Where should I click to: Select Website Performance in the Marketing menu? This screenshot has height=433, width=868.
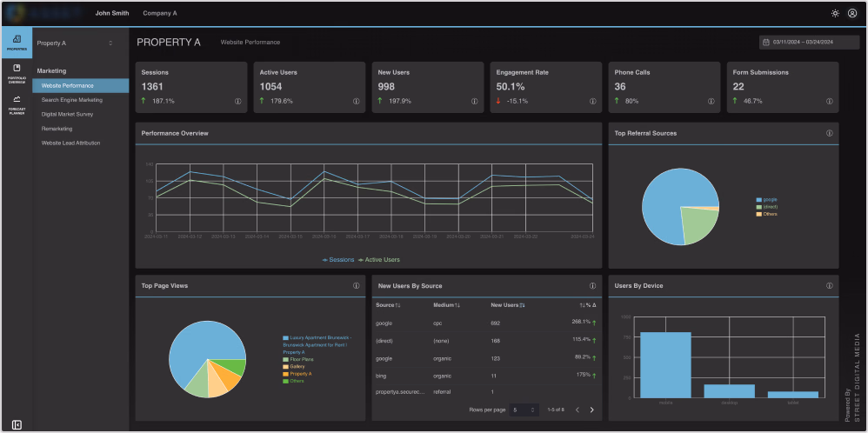pos(81,86)
